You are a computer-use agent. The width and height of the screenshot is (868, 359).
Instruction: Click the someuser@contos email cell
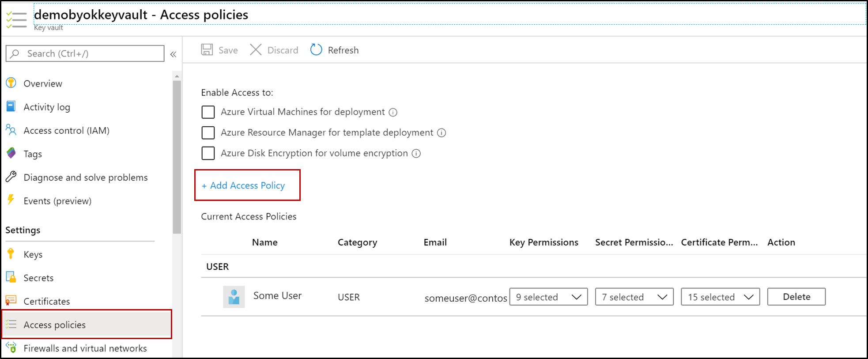pos(466,298)
